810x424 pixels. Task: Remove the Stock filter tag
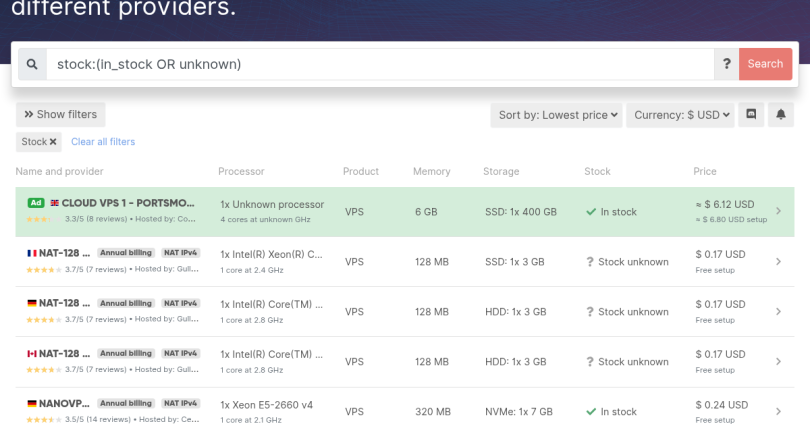coord(53,142)
